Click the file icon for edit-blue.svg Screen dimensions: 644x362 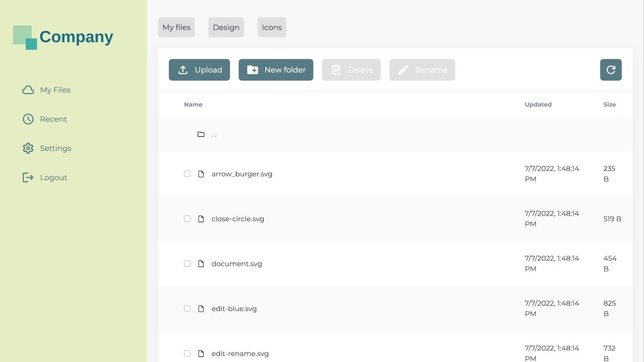point(201,309)
